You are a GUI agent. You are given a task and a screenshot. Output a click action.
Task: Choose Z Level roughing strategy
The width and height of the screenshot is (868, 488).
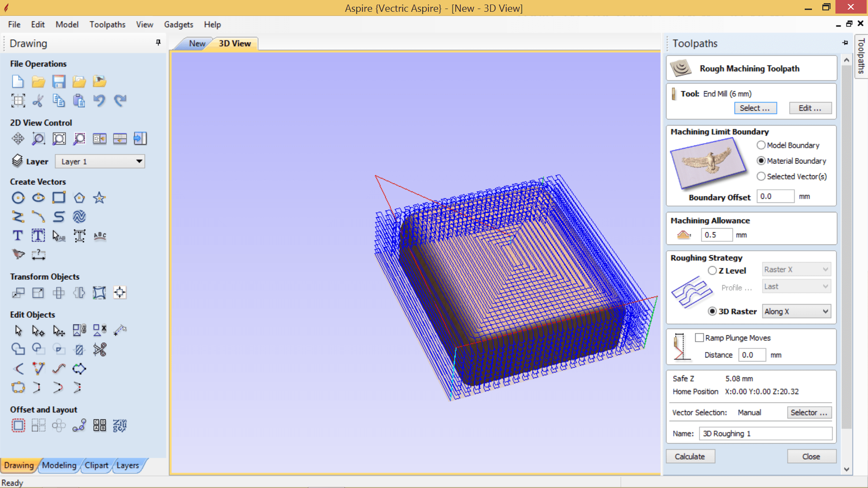712,271
